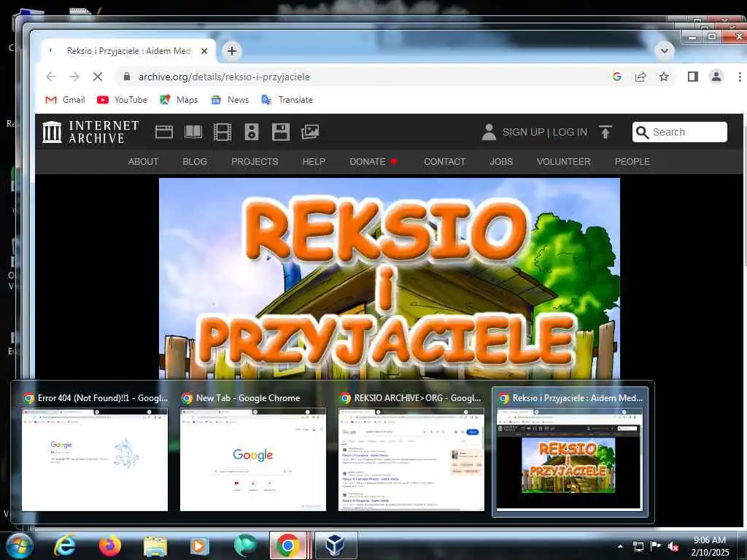Click the upload arrow icon
Screen dimensions: 747x560
coord(605,132)
